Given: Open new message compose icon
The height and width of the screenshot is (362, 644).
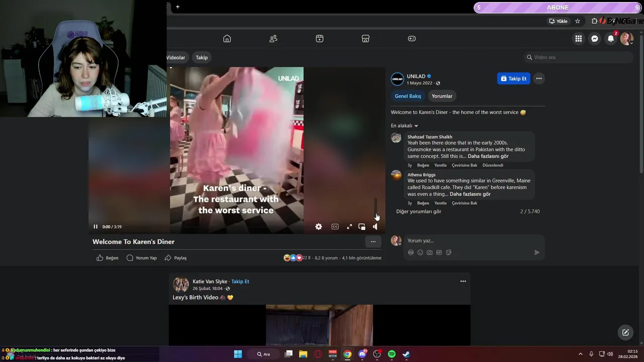Looking at the screenshot, I should tap(625, 332).
